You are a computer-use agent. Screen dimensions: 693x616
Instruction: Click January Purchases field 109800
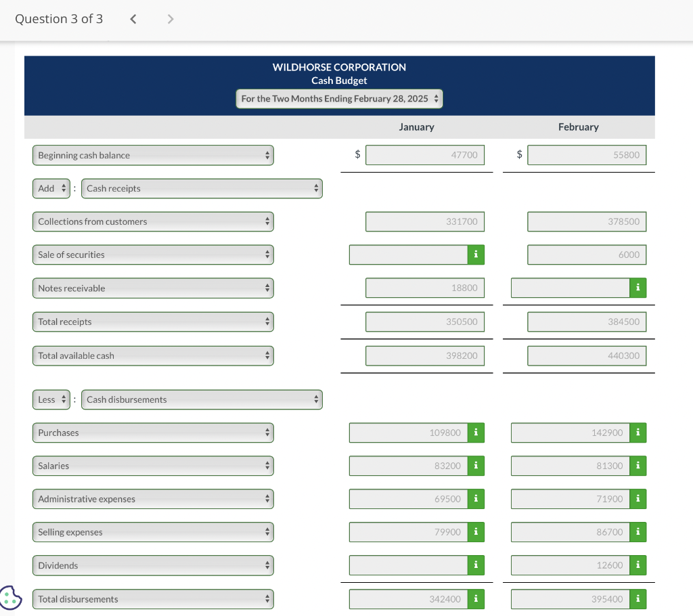coord(408,433)
